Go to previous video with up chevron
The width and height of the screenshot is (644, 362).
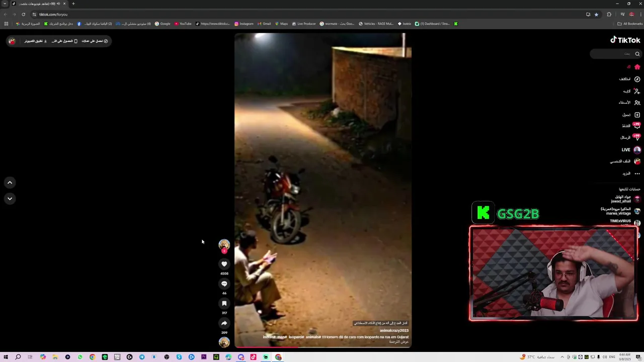[x=10, y=183]
